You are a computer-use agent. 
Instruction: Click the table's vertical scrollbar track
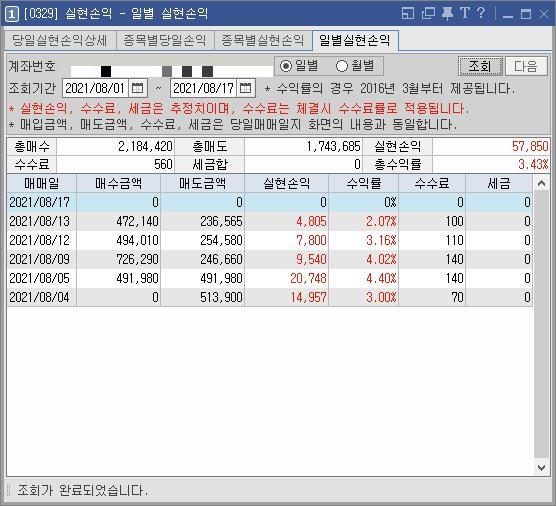click(x=541, y=325)
